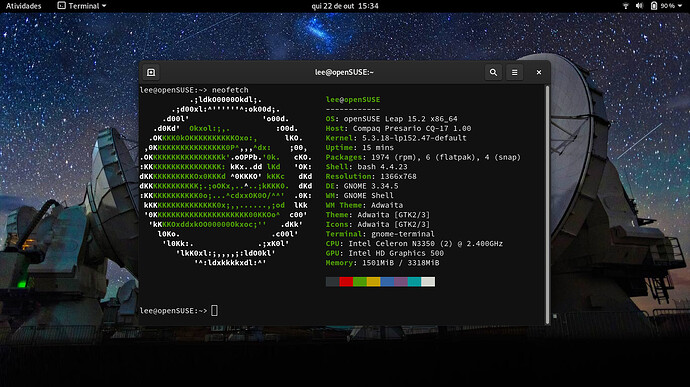
Task: Open the terminal hamburger menu
Action: tap(514, 72)
